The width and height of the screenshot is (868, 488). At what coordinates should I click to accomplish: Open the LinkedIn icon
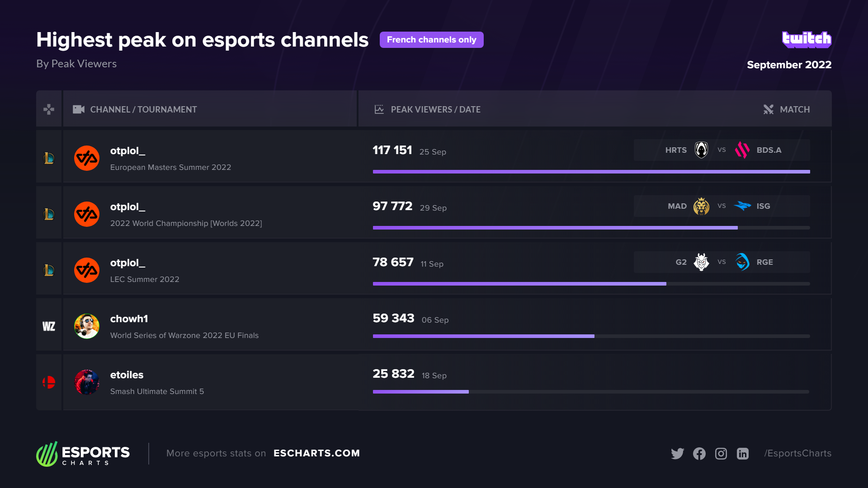[x=742, y=453]
